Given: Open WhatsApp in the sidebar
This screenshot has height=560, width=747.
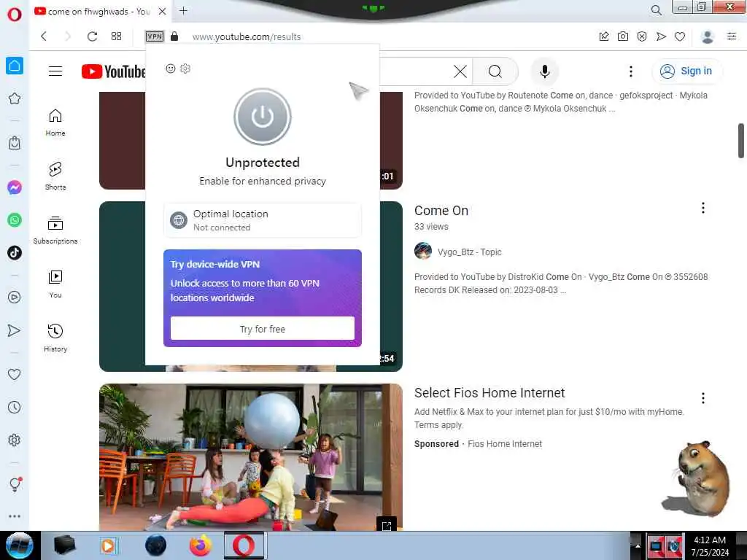Looking at the screenshot, I should pyautogui.click(x=15, y=220).
